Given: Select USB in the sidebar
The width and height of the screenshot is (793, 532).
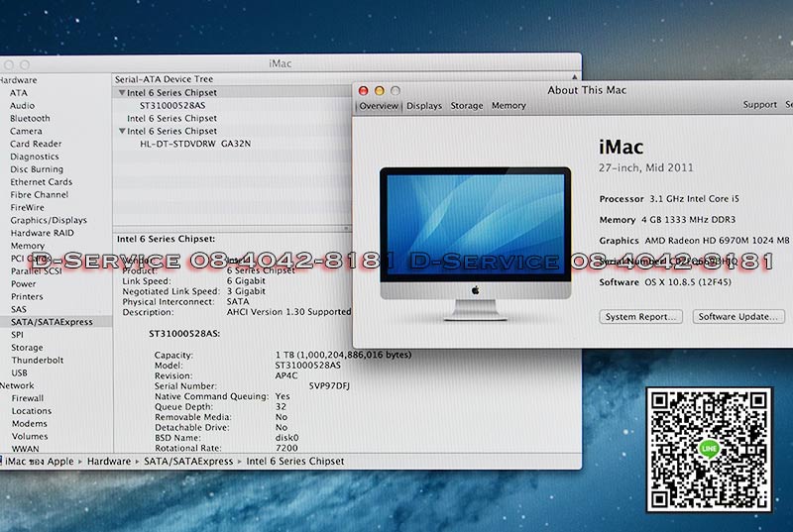Looking at the screenshot, I should click(19, 372).
